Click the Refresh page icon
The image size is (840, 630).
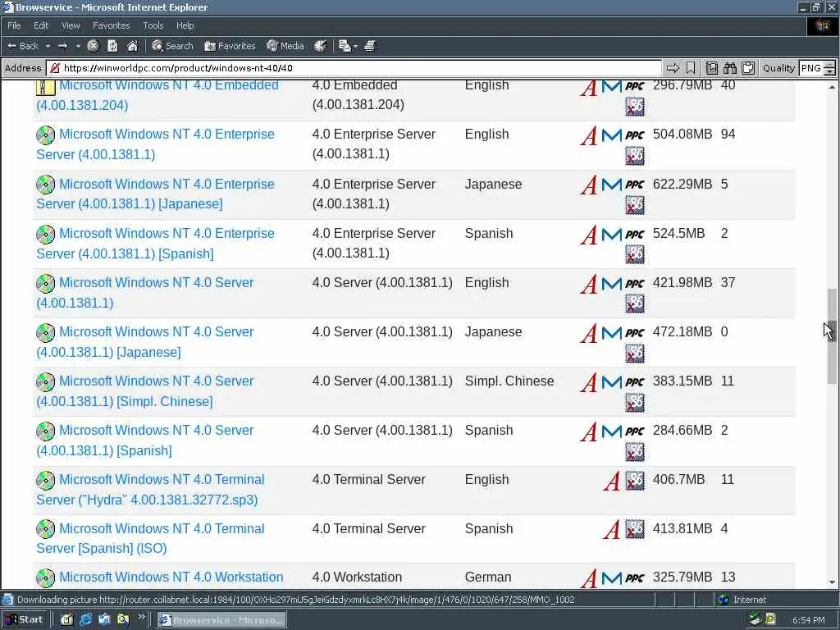click(x=112, y=46)
